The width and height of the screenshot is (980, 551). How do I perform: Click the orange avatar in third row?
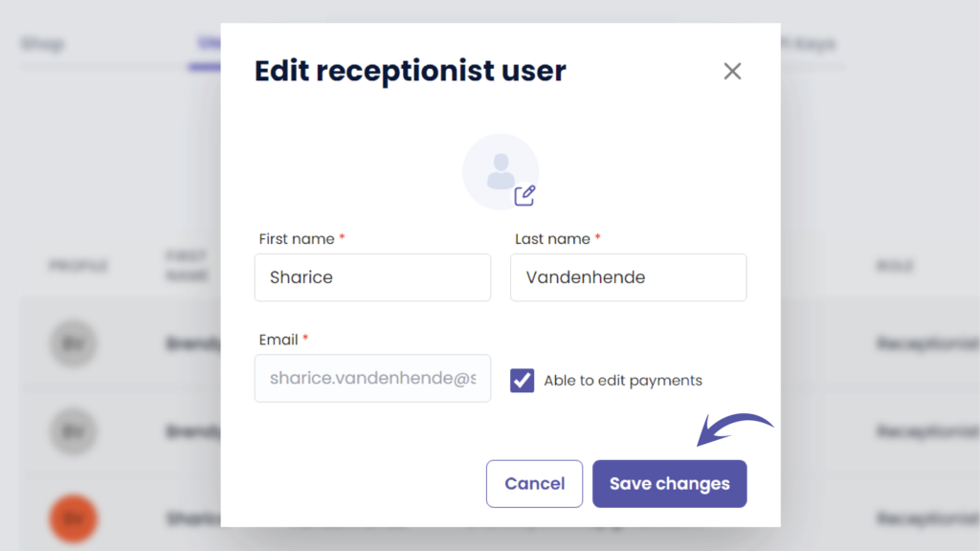pos(74,518)
